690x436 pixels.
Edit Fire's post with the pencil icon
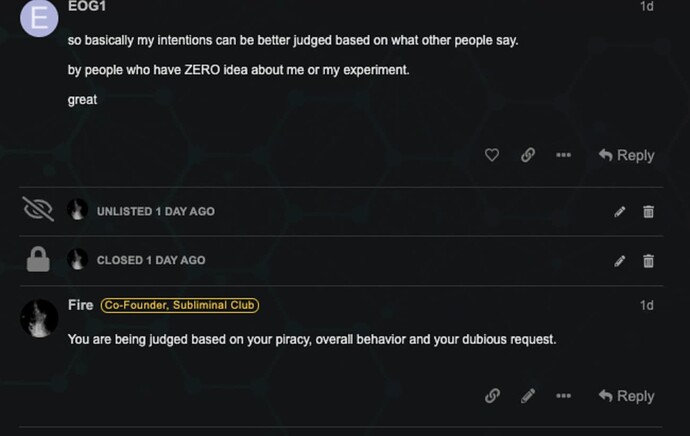click(528, 396)
